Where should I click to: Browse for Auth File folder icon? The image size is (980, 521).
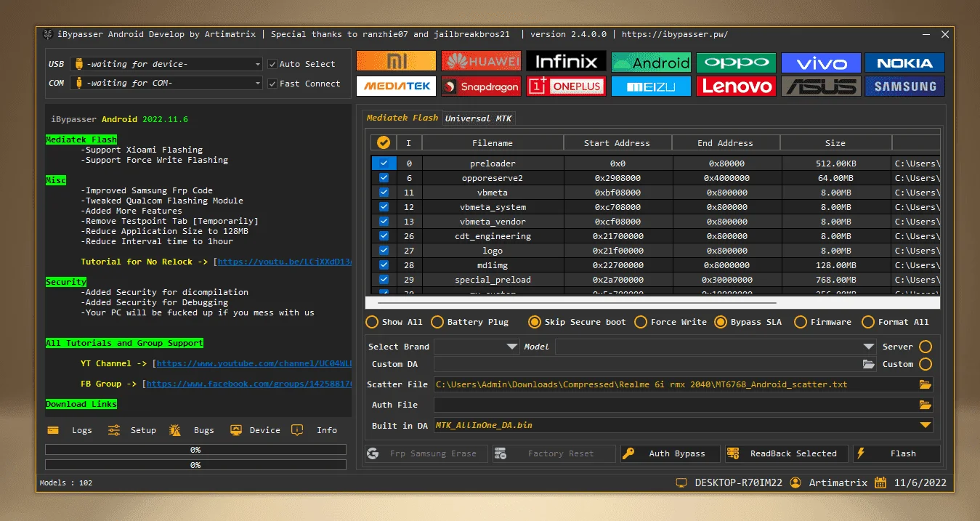pos(925,405)
